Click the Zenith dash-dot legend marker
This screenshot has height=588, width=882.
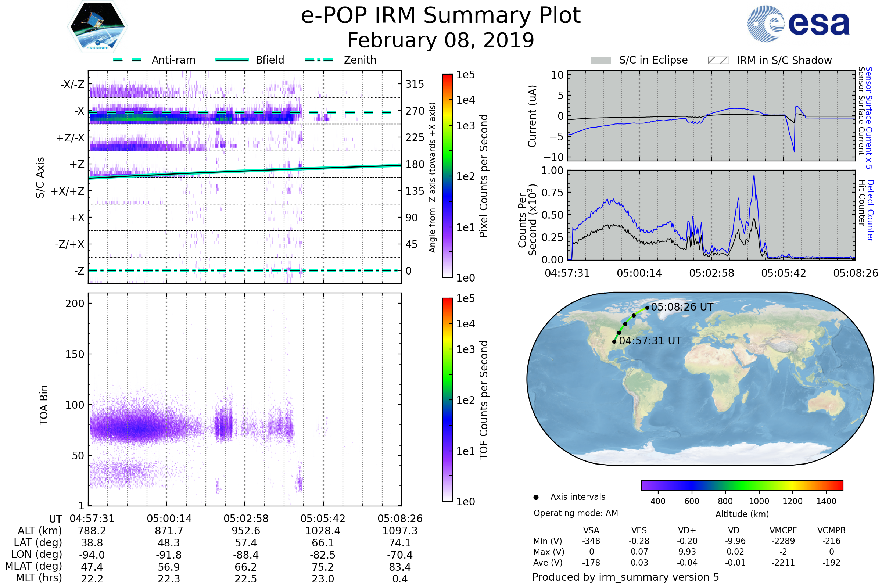click(319, 60)
